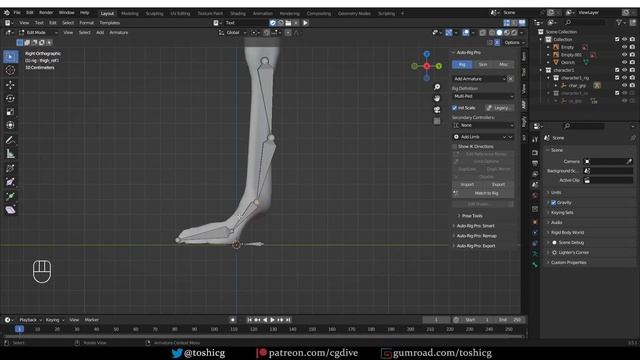The image size is (640, 360).
Task: Play the timeline animation forward
Action: point(272,320)
